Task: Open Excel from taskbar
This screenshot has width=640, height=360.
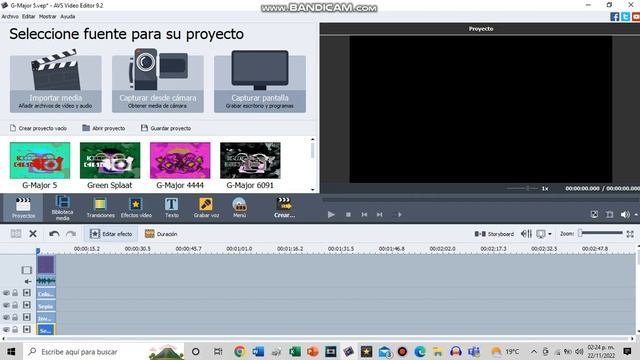Action: coord(294,351)
